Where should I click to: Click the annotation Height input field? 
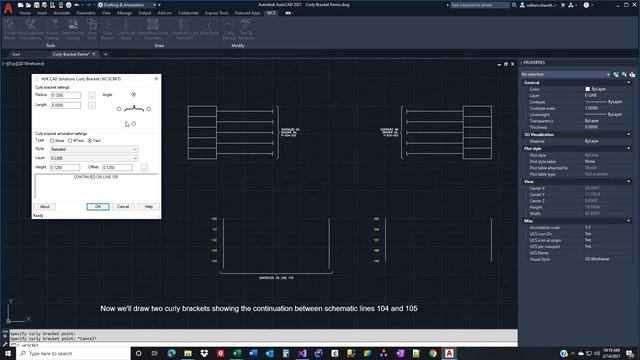(x=65, y=167)
